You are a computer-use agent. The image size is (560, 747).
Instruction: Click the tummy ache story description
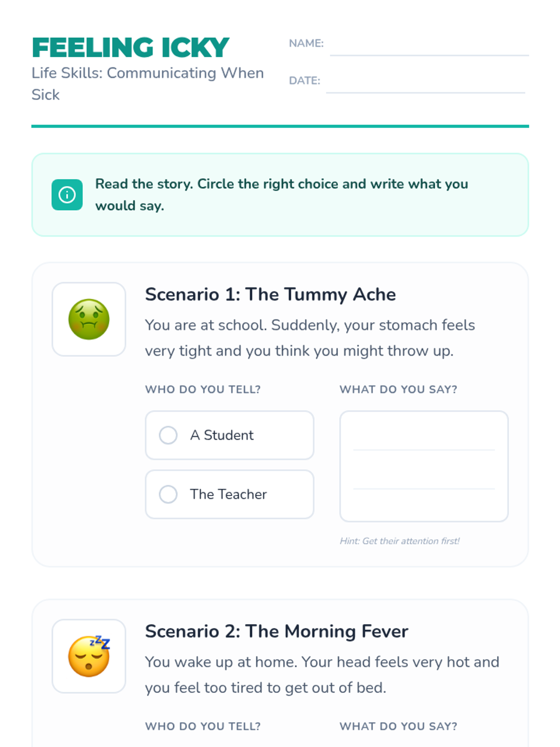pos(309,338)
